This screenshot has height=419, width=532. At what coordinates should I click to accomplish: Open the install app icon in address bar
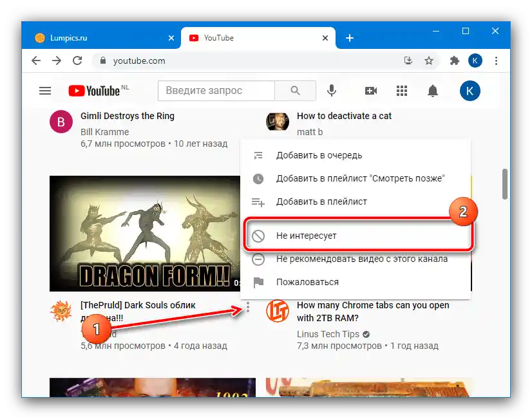408,61
